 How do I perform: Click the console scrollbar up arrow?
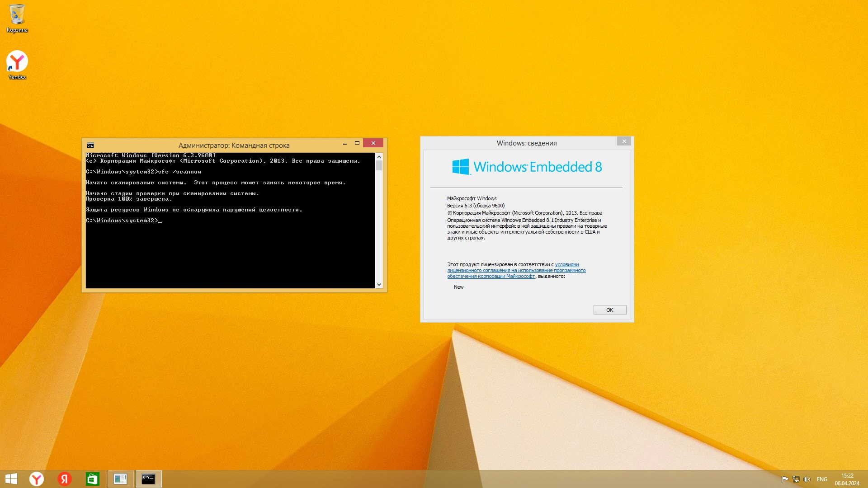click(379, 156)
